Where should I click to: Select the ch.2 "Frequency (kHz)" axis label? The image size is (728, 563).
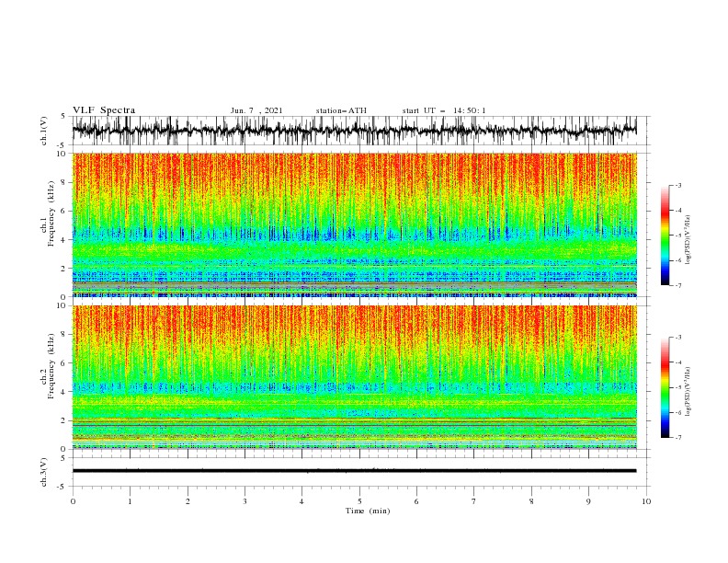point(51,365)
